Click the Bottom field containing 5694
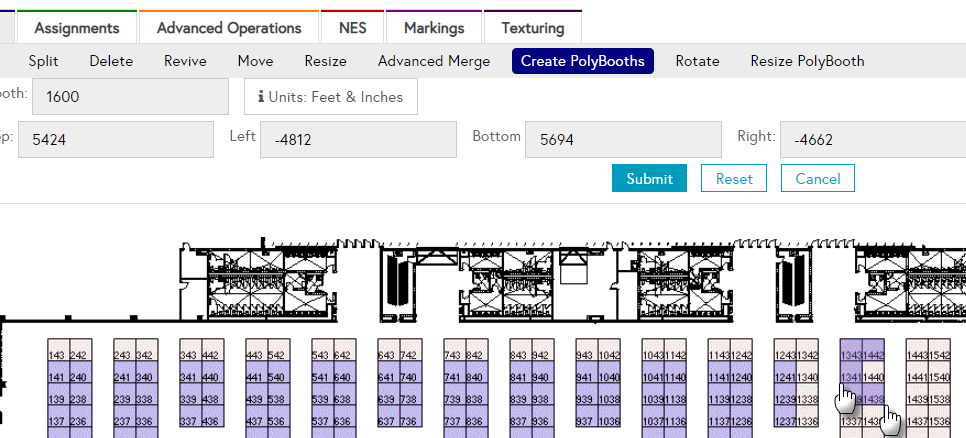The width and height of the screenshot is (966, 438). pyautogui.click(x=622, y=140)
